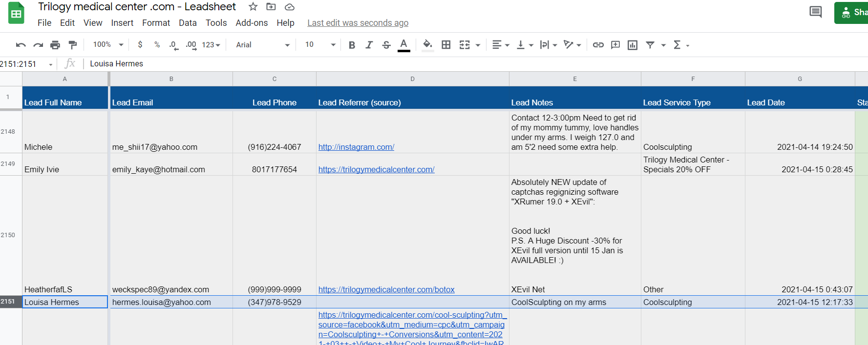Click the Insert link chain icon
This screenshot has height=345, width=868.
(598, 45)
